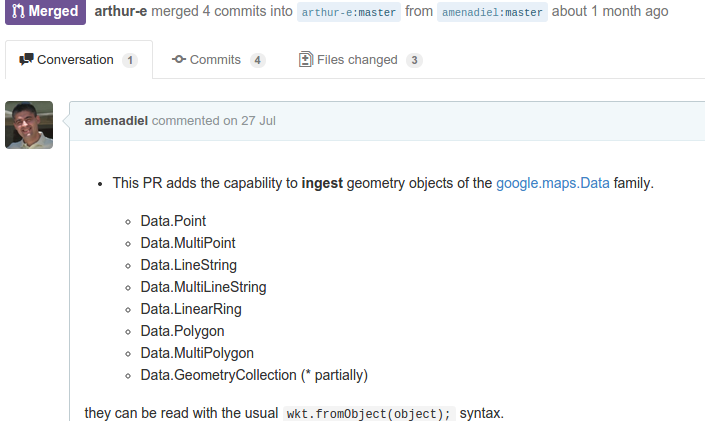Screen dimensions: 705x421
Task: Click the Conversation speech bubbles icon
Action: click(27, 59)
